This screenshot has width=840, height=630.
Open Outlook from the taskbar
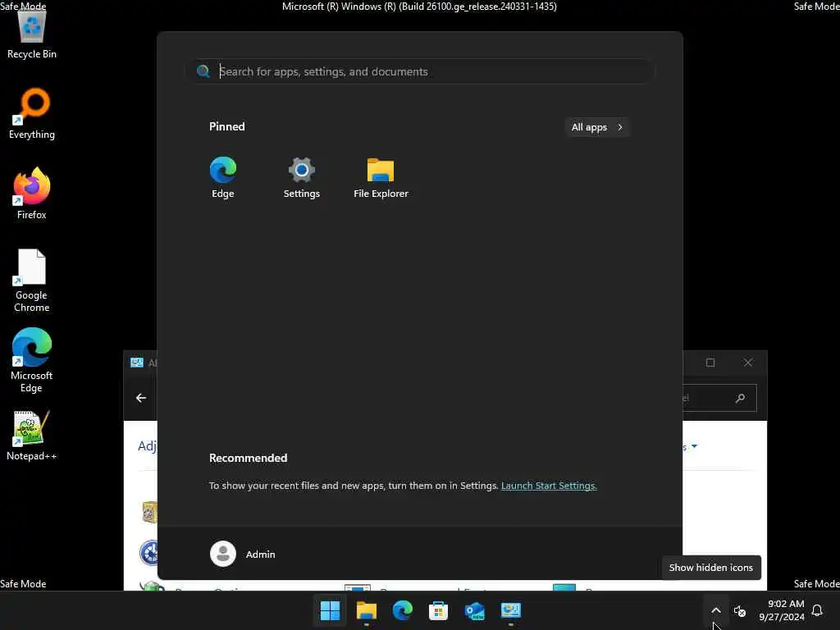(x=475, y=610)
